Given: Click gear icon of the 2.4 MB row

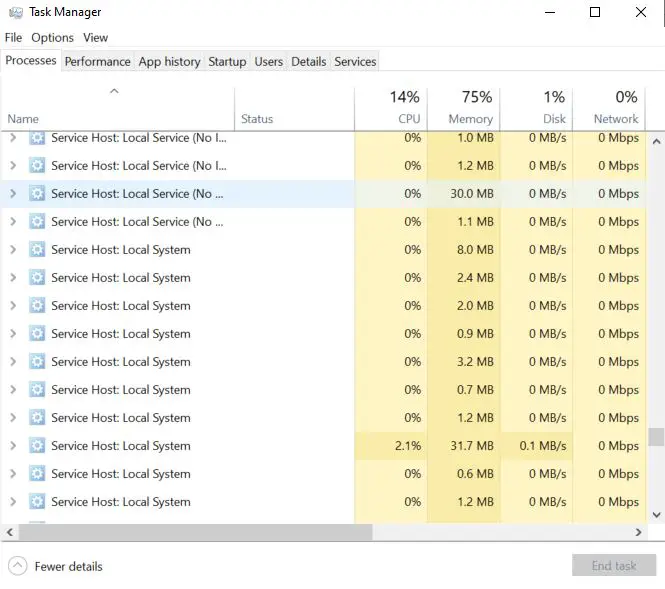Looking at the screenshot, I should click(x=37, y=278).
